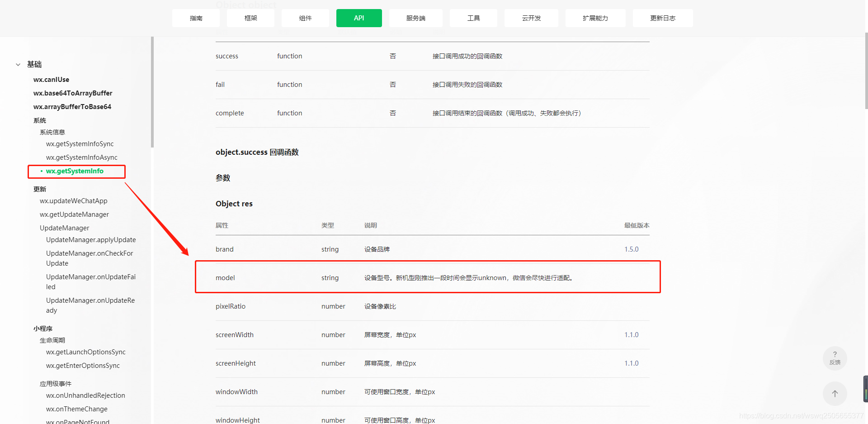Open the 云开发 tab
This screenshot has height=424, width=868.
pyautogui.click(x=531, y=18)
